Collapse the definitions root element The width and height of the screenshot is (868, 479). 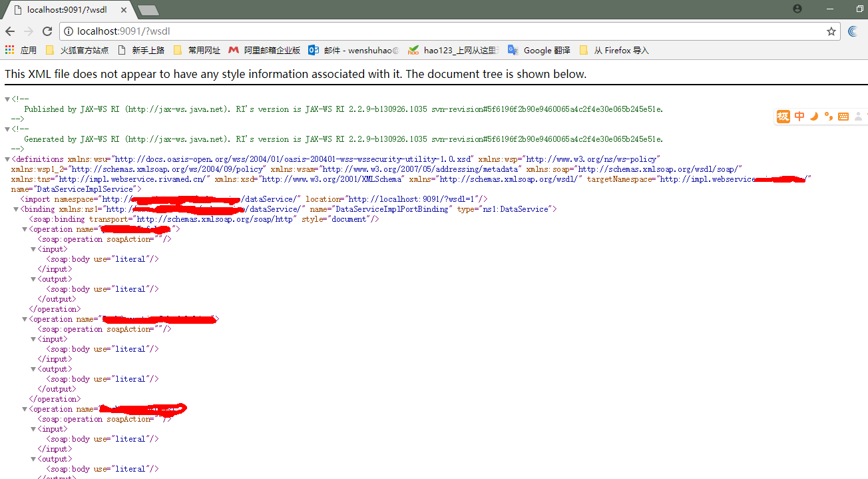tap(7, 159)
